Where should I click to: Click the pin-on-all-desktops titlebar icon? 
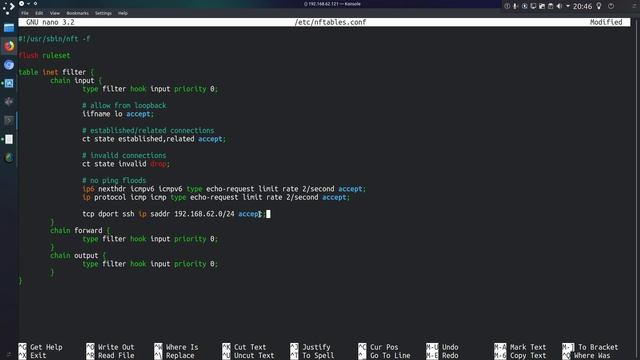click(35, 4)
